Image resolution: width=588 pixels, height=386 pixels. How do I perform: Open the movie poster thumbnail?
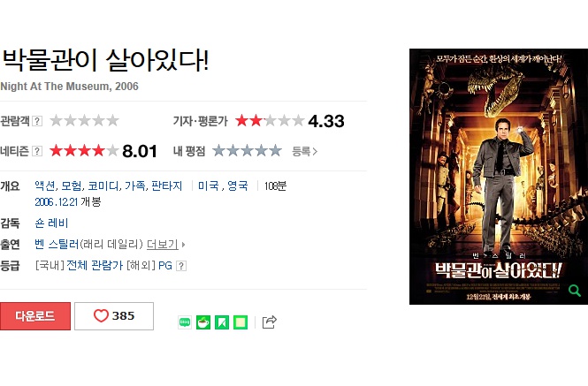[499, 177]
